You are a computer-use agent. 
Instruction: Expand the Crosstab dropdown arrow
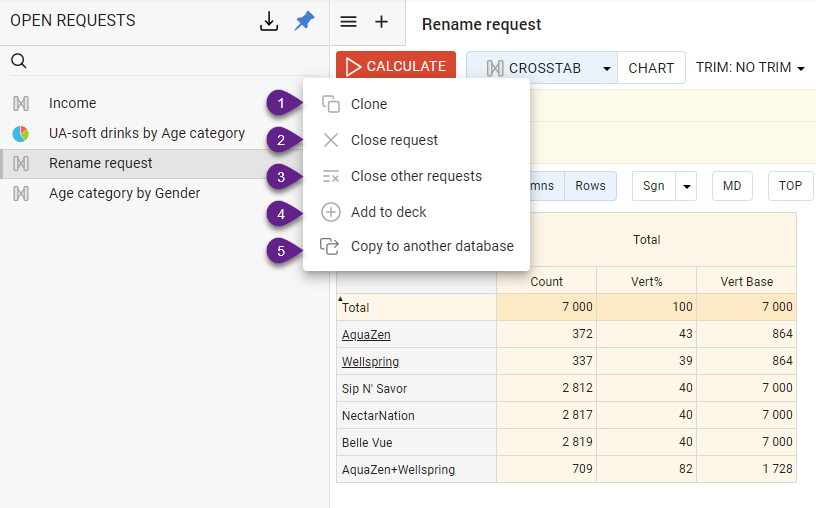[x=606, y=68]
